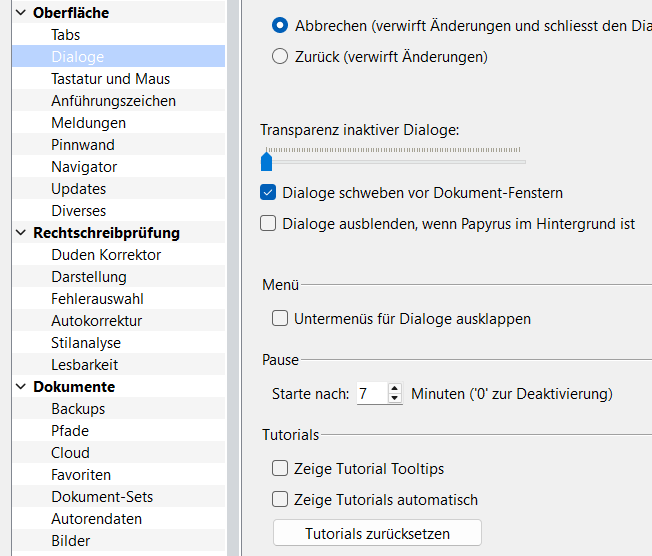This screenshot has height=556, width=652.
Task: Open Tastatur und Maus settings
Action: [110, 79]
